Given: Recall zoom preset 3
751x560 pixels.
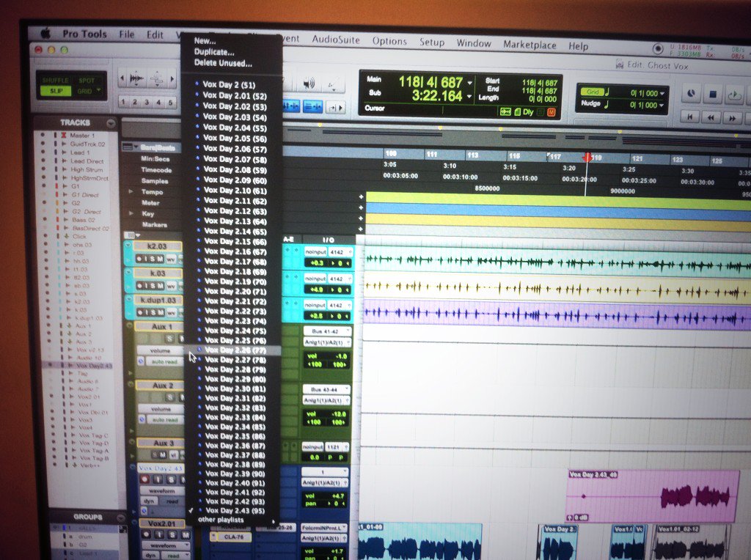Looking at the screenshot, I should 147,102.
